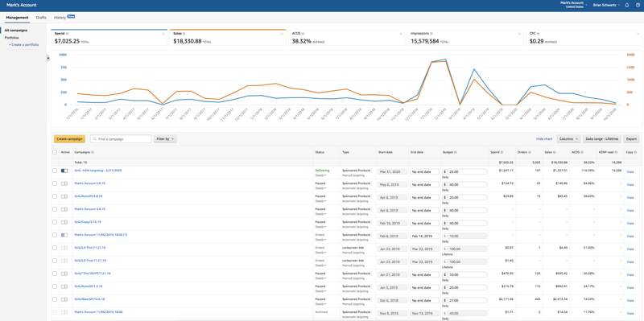Click info icon next to Copy column header
The image size is (644, 321).
pos(635,152)
